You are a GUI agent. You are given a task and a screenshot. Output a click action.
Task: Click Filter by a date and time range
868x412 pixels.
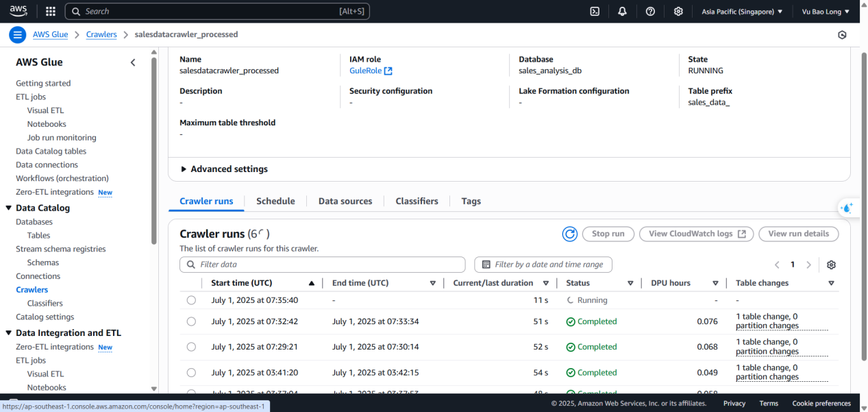[x=543, y=265]
